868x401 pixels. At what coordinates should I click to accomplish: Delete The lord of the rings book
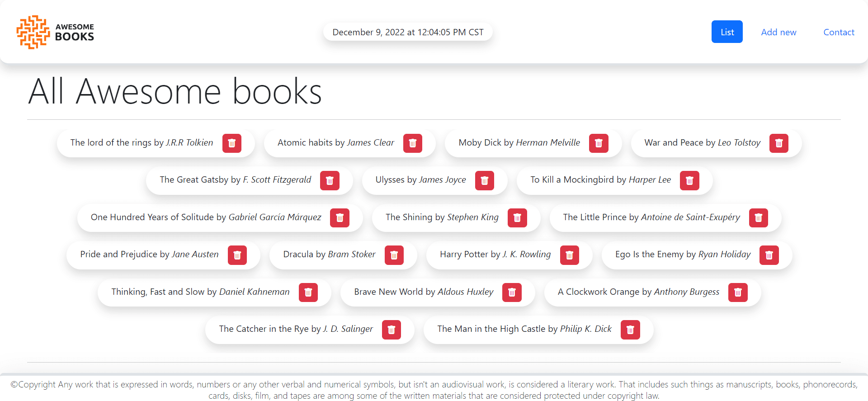tap(232, 143)
